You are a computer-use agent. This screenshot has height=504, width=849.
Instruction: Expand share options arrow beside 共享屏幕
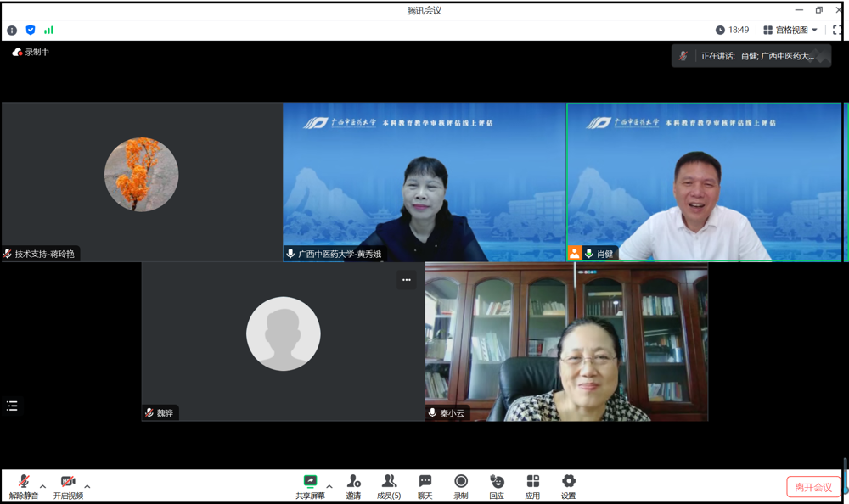point(329,486)
